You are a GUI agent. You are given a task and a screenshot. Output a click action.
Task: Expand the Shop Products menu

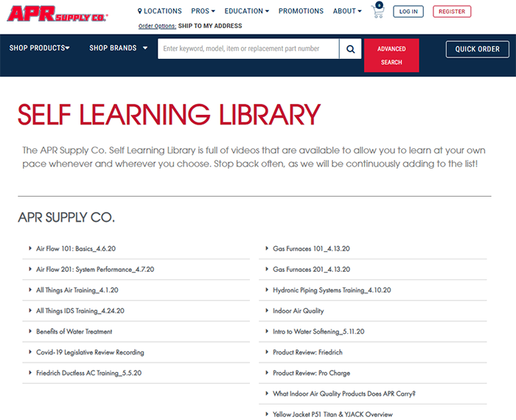[39, 48]
